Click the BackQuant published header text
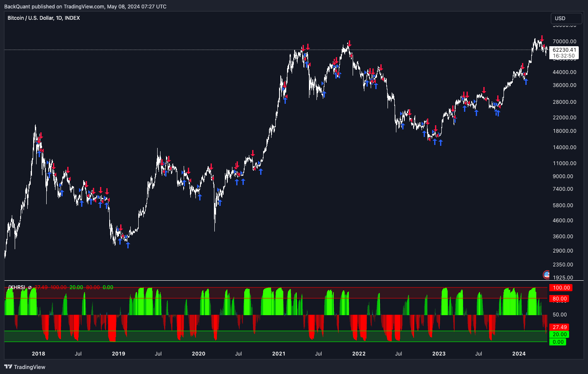 (85, 6)
